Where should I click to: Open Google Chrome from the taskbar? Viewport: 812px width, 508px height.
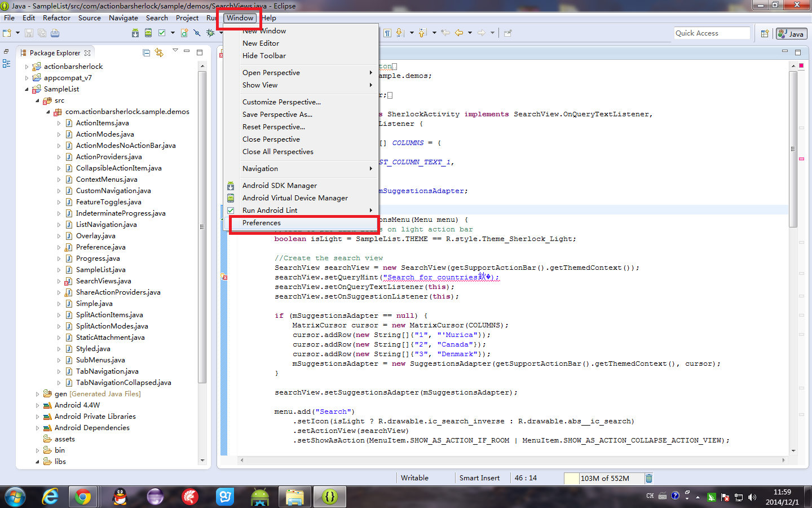coord(83,497)
